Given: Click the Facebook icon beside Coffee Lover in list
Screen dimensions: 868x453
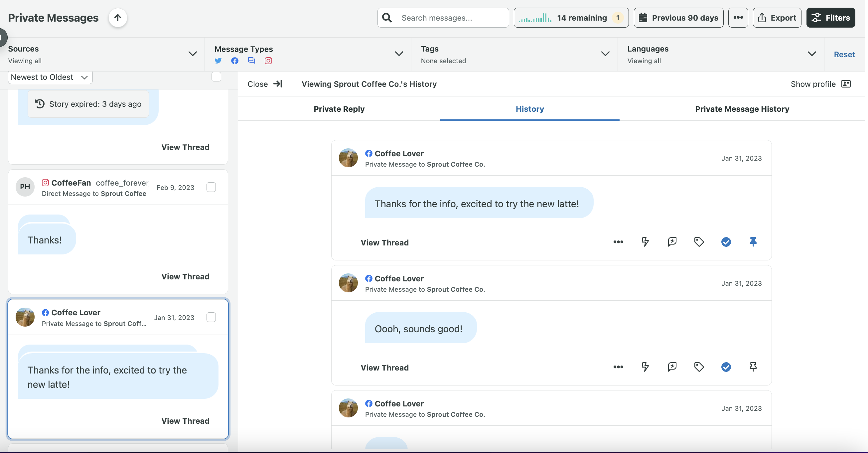Looking at the screenshot, I should point(45,312).
